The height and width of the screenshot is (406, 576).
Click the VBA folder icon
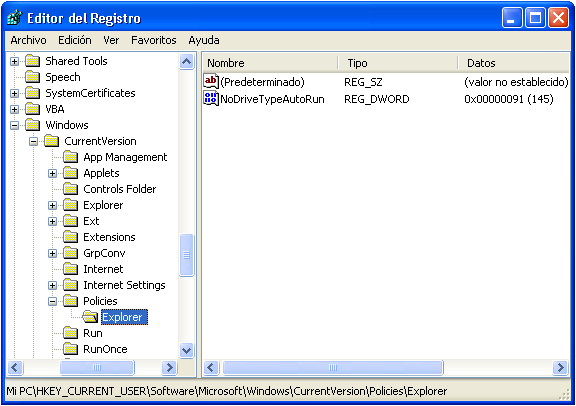tap(33, 109)
